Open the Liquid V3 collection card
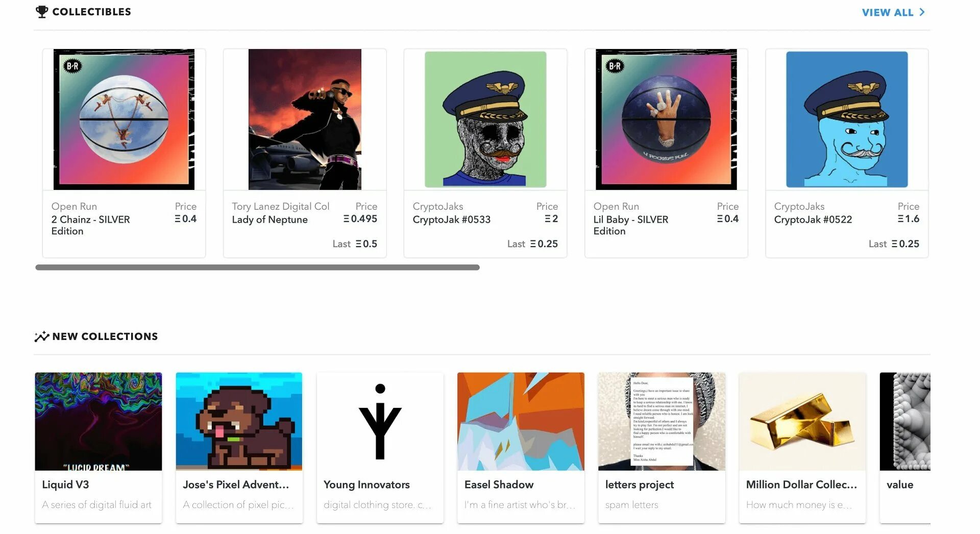This screenshot has height=534, width=980. [99, 448]
